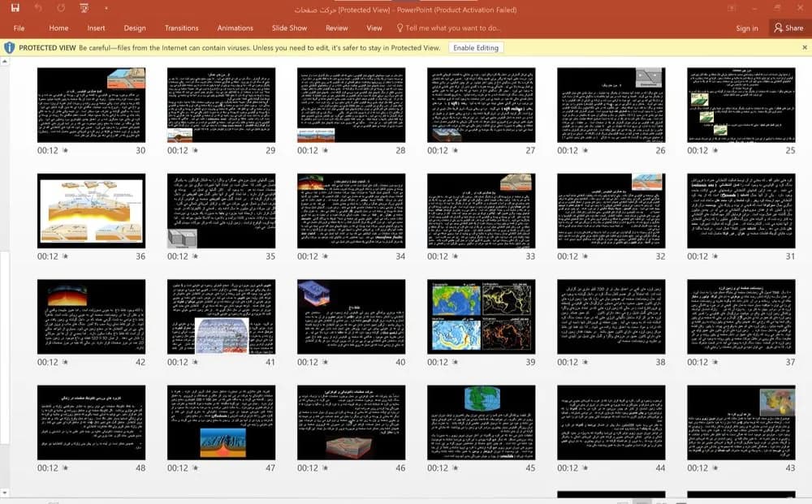Go to the Transitions tab
Viewport: 812px width, 504px height.
point(181,28)
